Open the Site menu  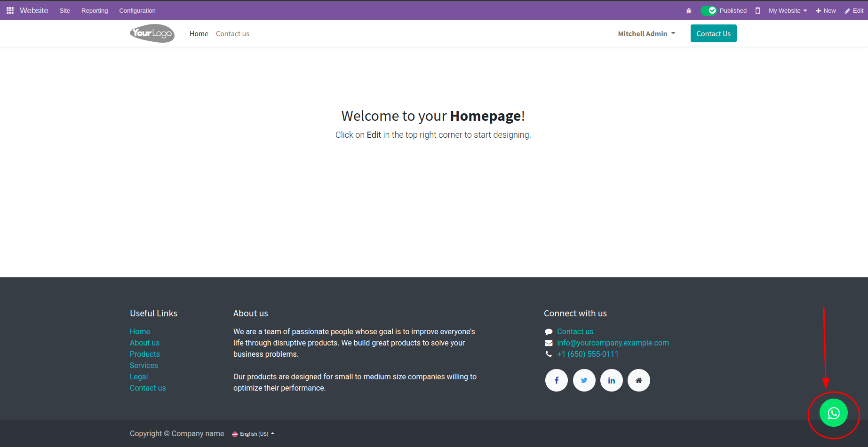65,10
